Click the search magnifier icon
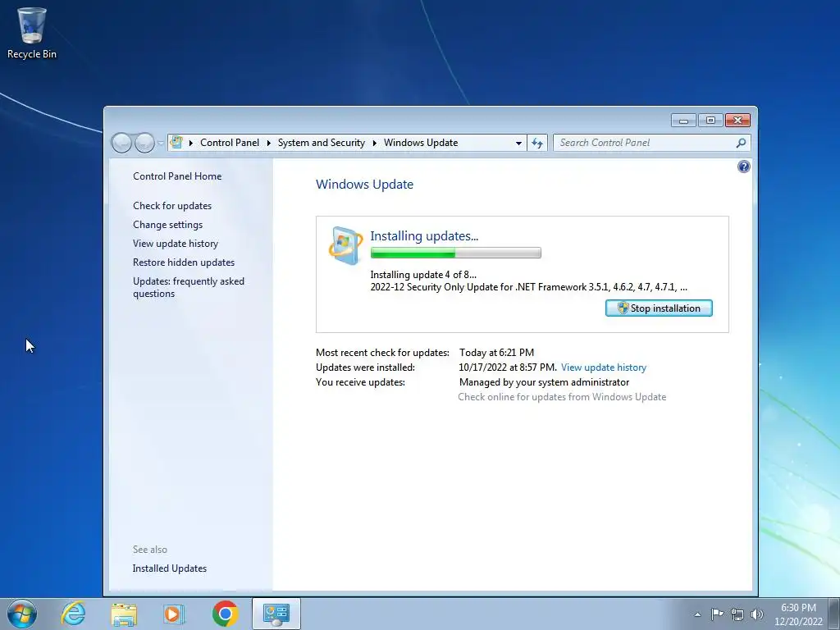Image resolution: width=840 pixels, height=630 pixels. 742,143
